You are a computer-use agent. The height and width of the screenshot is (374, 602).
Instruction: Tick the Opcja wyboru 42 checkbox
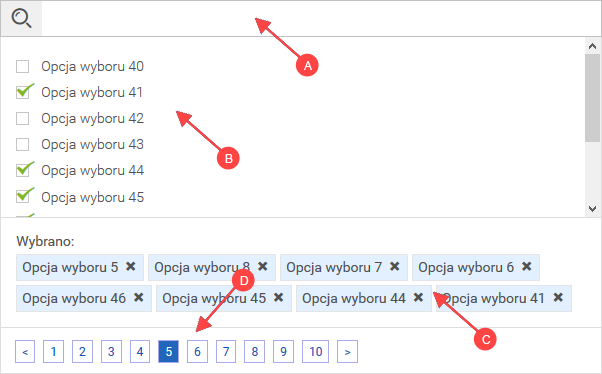22,119
